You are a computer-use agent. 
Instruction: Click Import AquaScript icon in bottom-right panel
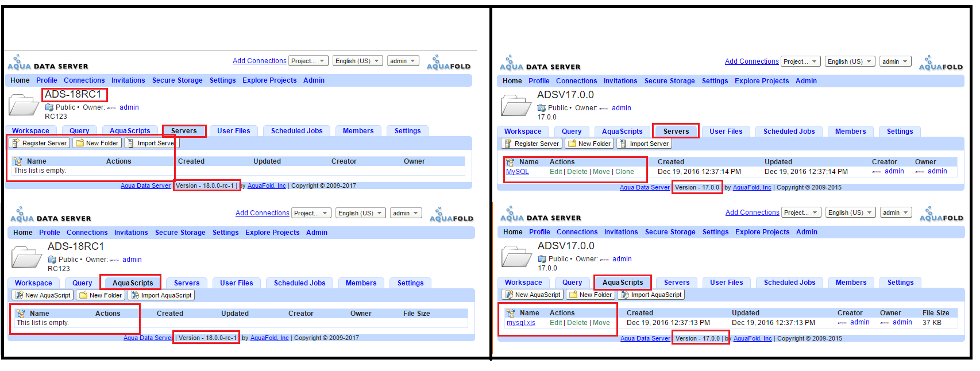point(625,295)
